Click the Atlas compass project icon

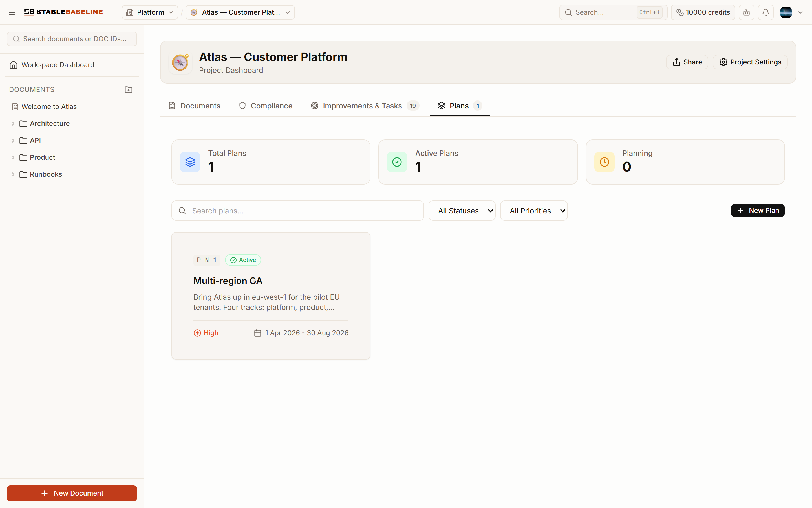[180, 62]
